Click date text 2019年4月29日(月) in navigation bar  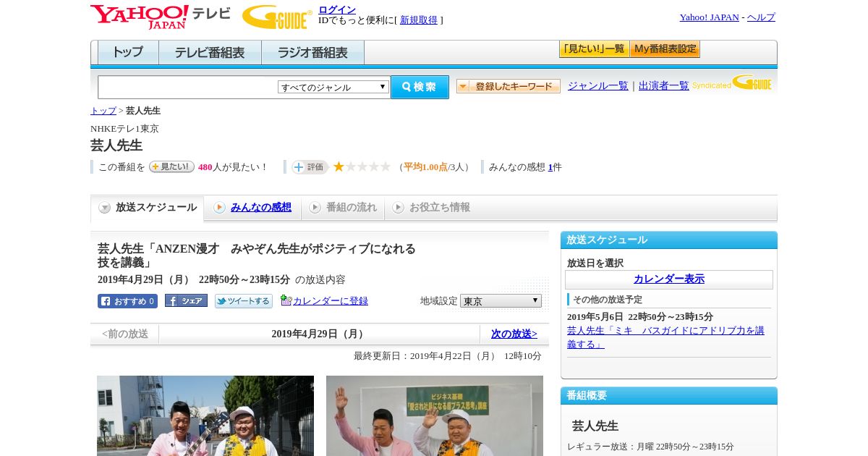coord(320,334)
